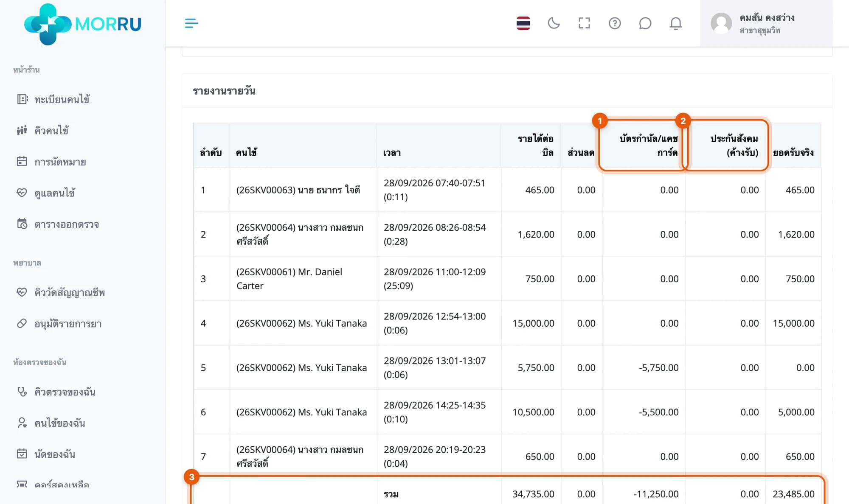The image size is (849, 504).
Task: Click the time 28/09/2026 12:54-13:00
Action: click(x=435, y=316)
